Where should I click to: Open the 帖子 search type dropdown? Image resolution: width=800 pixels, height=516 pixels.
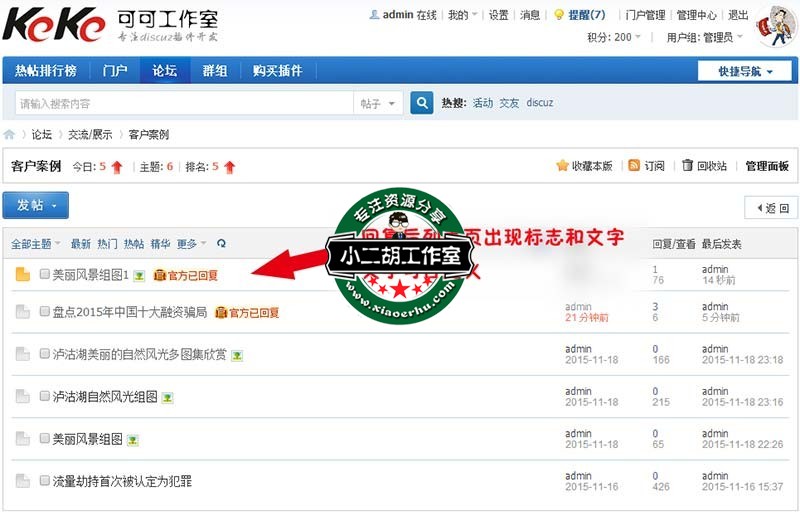[379, 103]
